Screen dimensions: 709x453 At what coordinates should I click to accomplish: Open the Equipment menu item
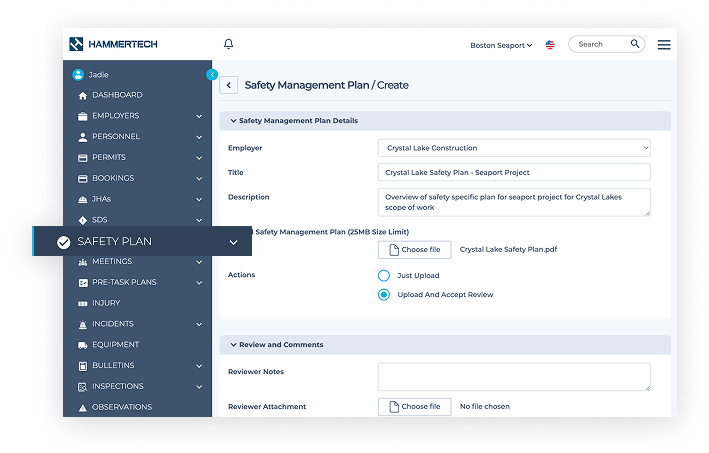tap(115, 344)
